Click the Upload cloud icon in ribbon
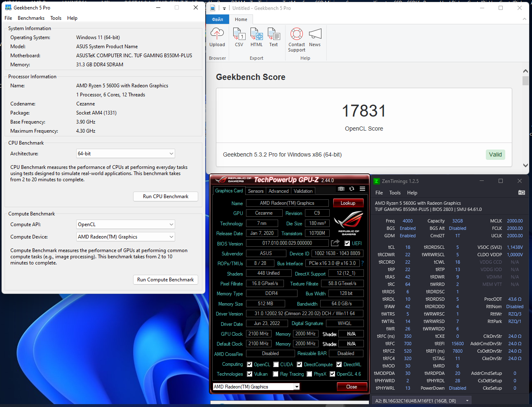The width and height of the screenshot is (532, 407). coord(217,33)
